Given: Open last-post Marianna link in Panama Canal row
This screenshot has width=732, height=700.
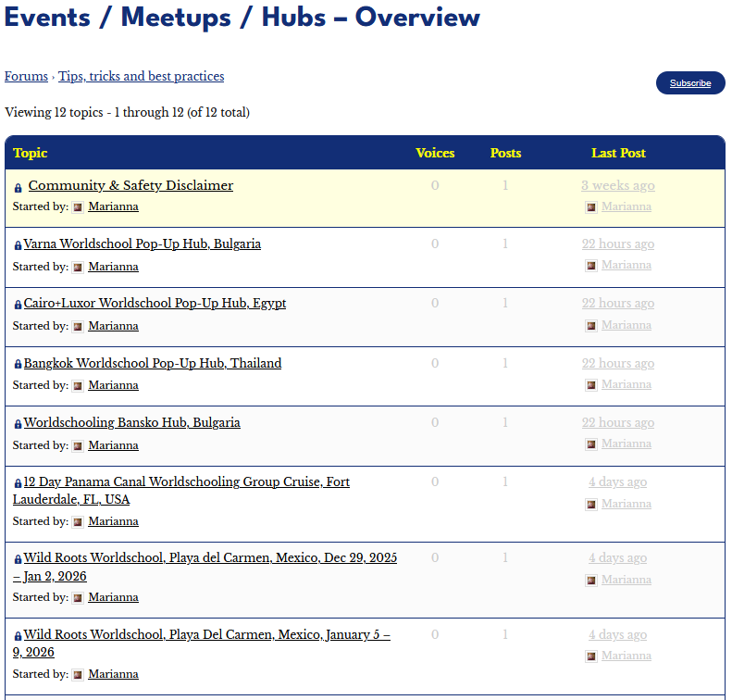Looking at the screenshot, I should tap(627, 504).
